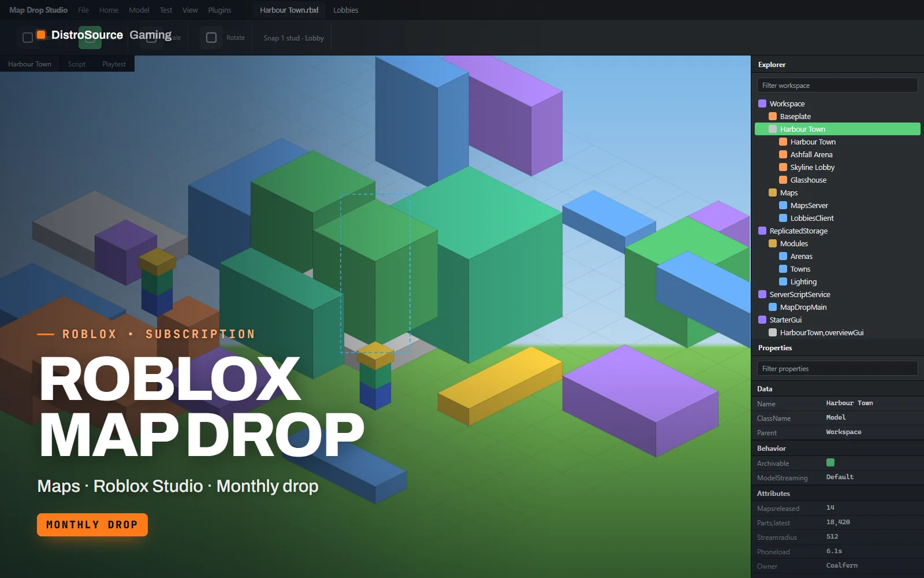Open the Home menu
This screenshot has width=924, height=578.
coord(109,10)
